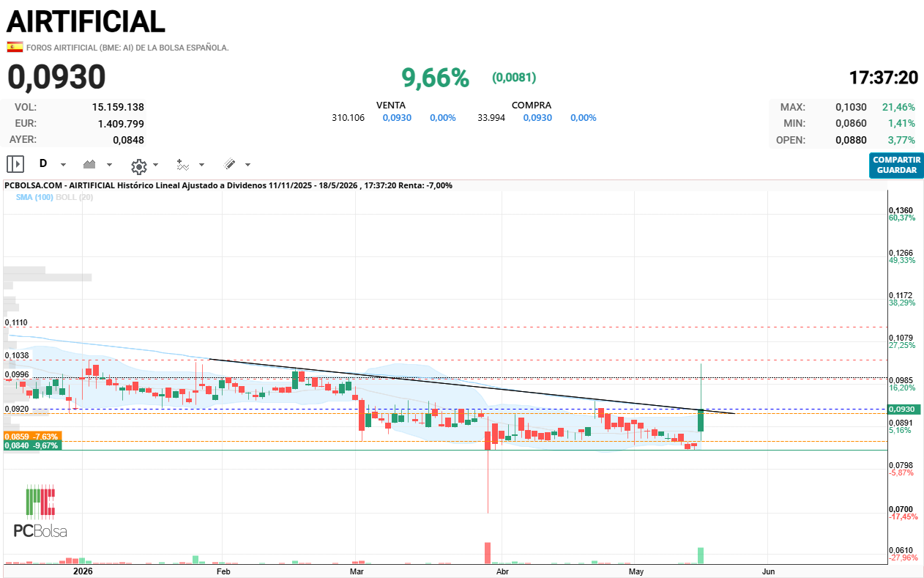Click the AYER value 0,0848
Viewport: 924px width, 578px height.
coord(128,140)
